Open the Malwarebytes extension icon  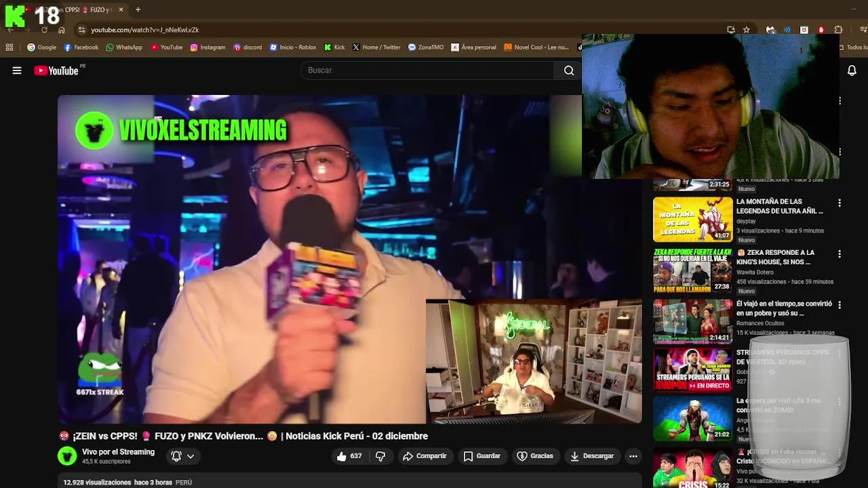point(770,30)
